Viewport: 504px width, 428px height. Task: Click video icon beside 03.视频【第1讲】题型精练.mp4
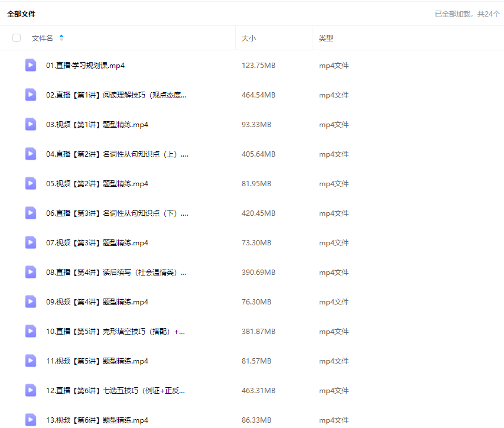31,125
